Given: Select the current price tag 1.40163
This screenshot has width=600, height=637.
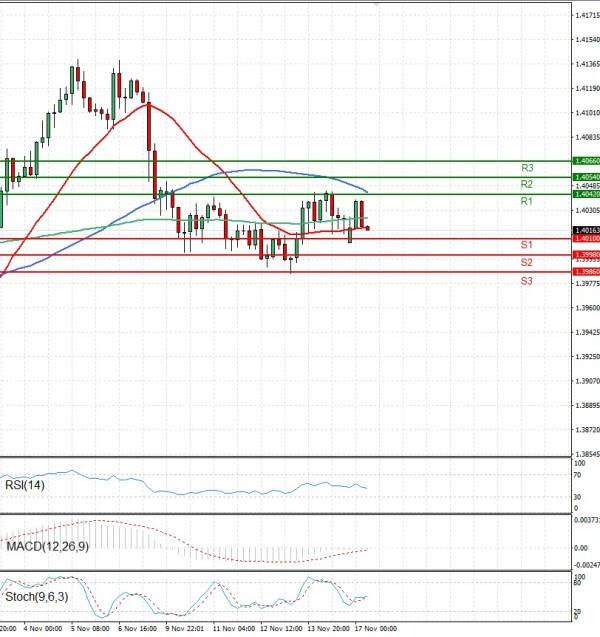Looking at the screenshot, I should pos(585,230).
